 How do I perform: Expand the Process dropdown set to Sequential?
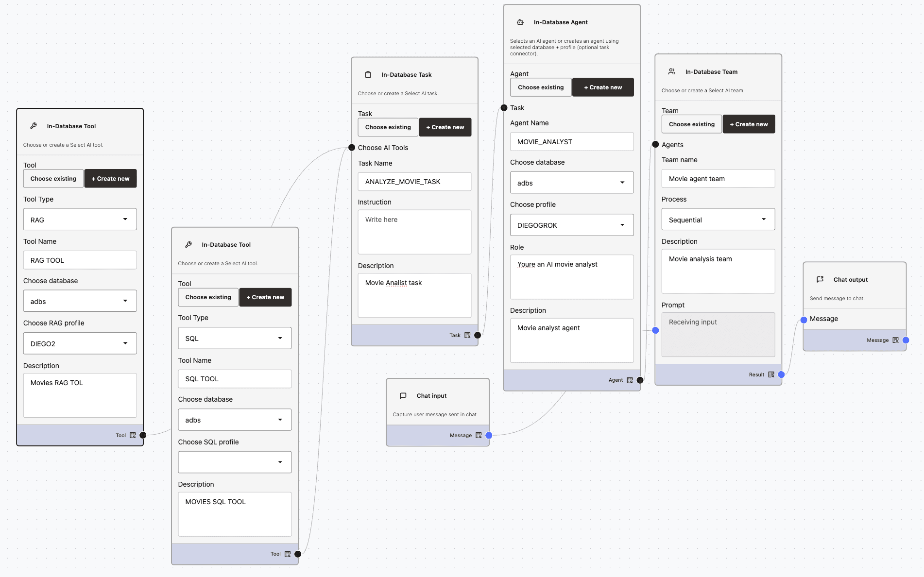coord(718,219)
